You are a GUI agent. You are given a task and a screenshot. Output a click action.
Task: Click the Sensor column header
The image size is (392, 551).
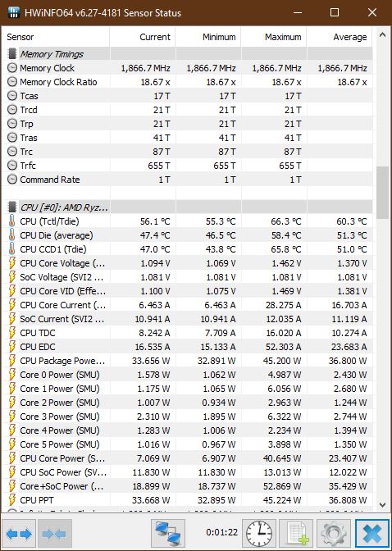[57, 37]
